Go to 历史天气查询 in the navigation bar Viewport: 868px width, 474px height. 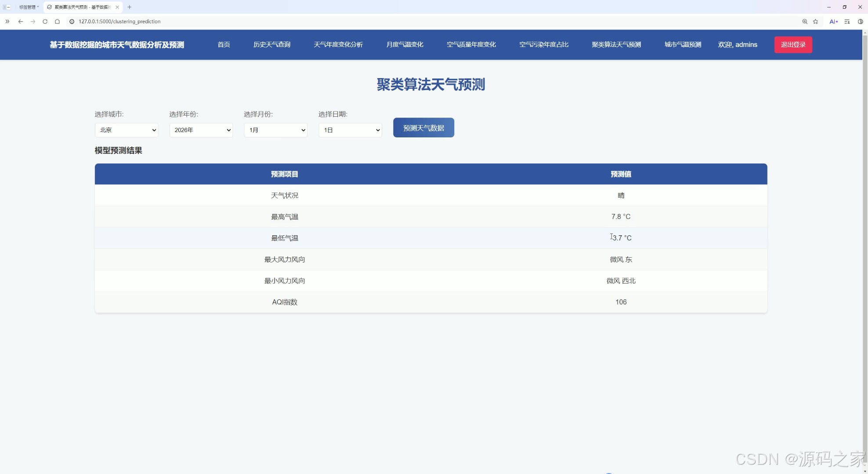pos(271,45)
